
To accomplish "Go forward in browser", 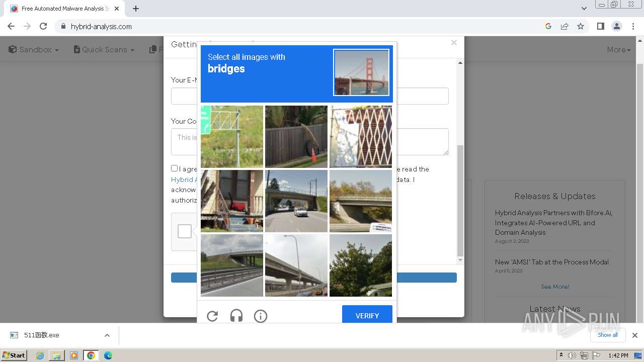I will 27,26.
